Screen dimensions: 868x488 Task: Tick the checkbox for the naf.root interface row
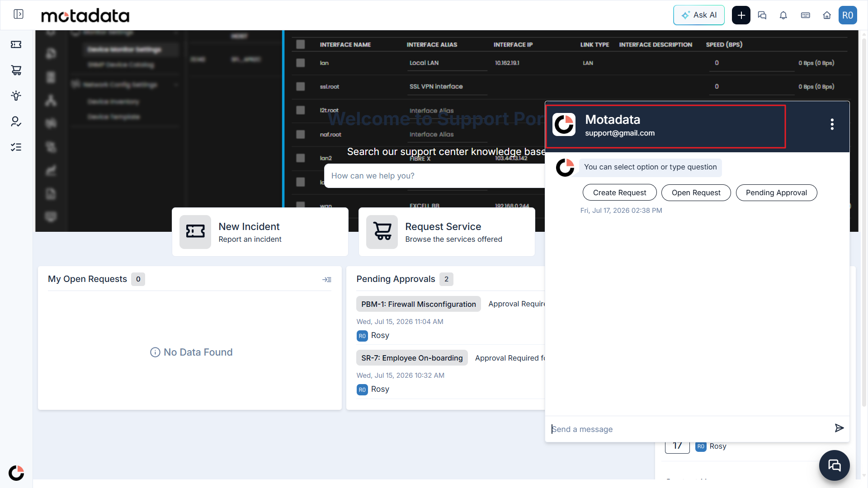301,134
